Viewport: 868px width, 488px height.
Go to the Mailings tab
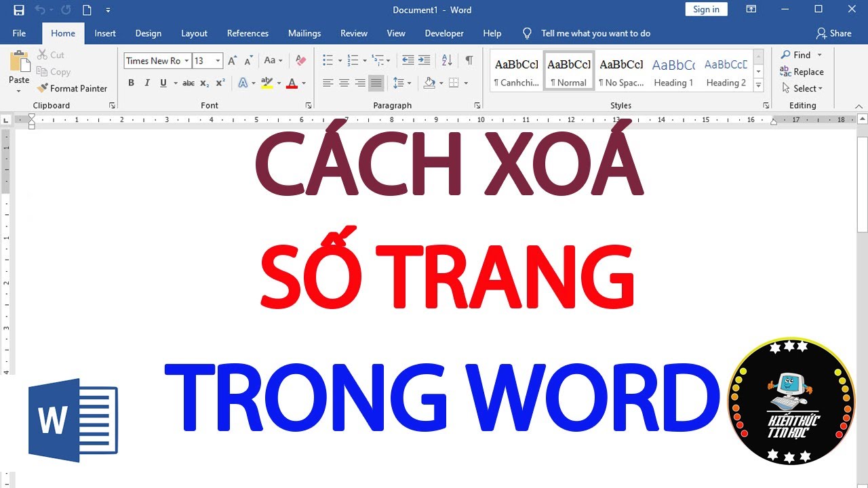click(304, 33)
